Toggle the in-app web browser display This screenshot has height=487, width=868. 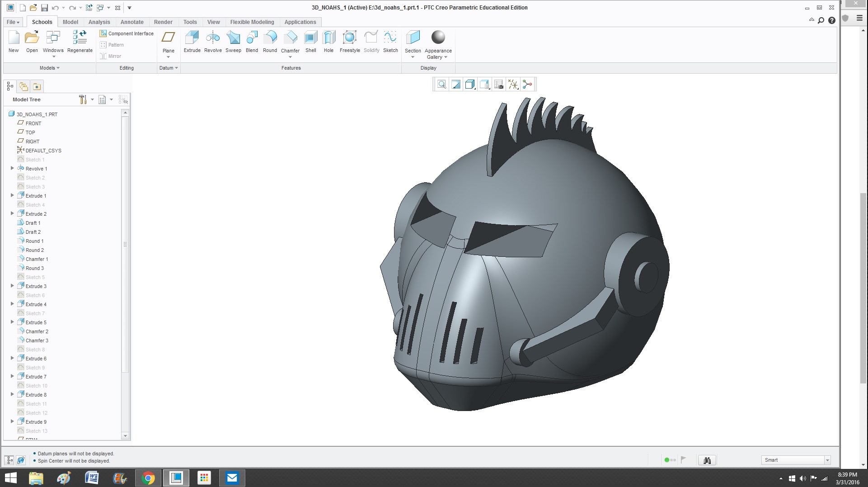[x=21, y=460]
